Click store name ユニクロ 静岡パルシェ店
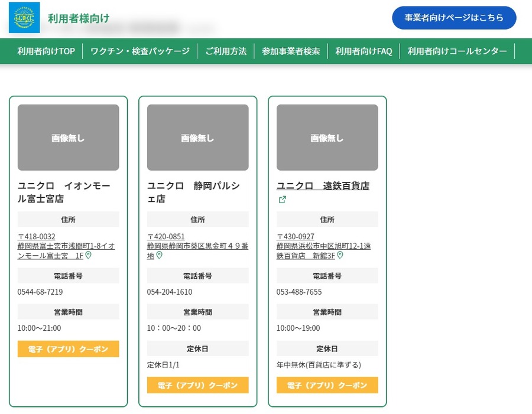This screenshot has width=532, height=414. (193, 193)
